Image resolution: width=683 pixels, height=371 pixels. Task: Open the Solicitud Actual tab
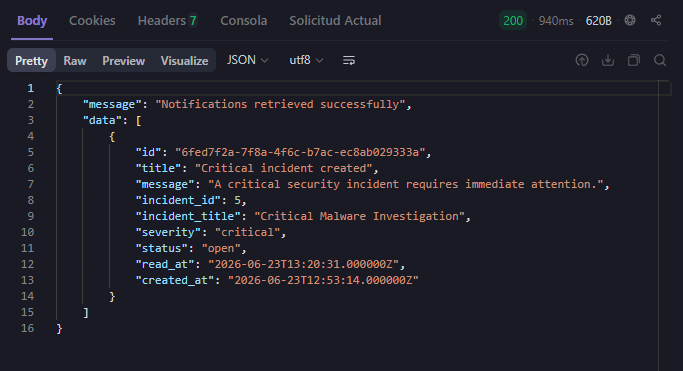pyautogui.click(x=335, y=20)
